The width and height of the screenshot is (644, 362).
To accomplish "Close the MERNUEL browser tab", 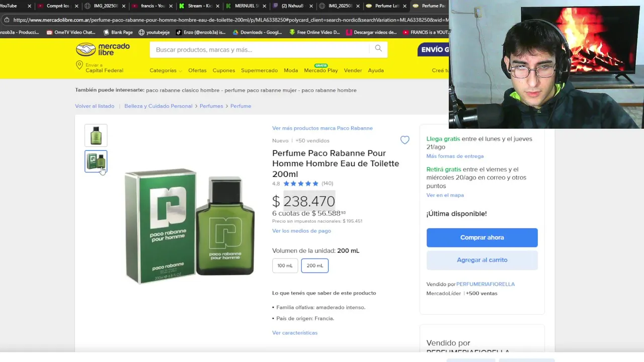I will [x=265, y=6].
